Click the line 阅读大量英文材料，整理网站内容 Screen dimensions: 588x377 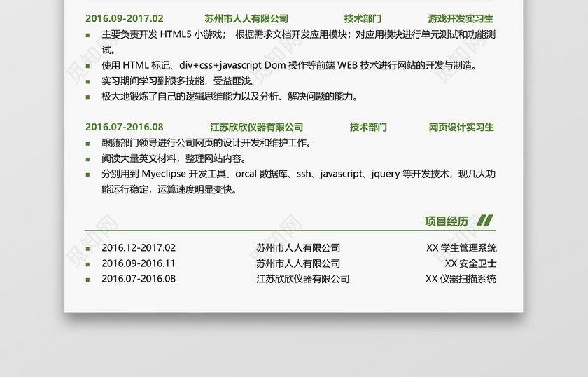pos(174,158)
